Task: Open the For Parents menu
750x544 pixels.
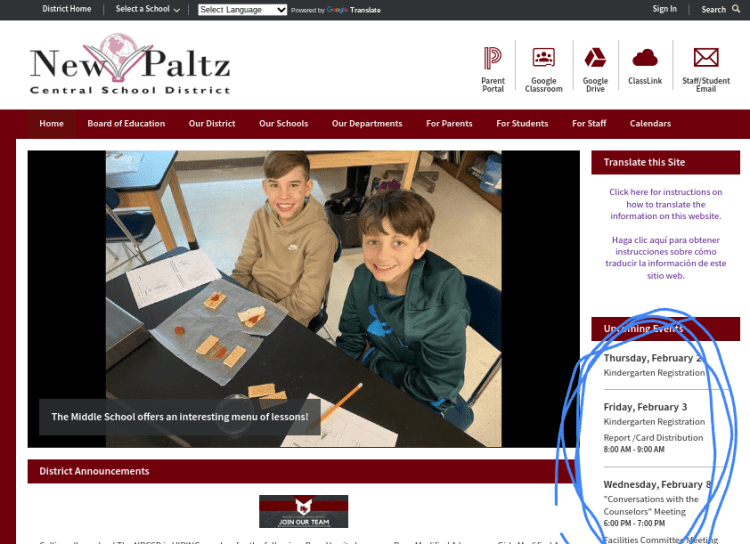Action: [x=449, y=124]
